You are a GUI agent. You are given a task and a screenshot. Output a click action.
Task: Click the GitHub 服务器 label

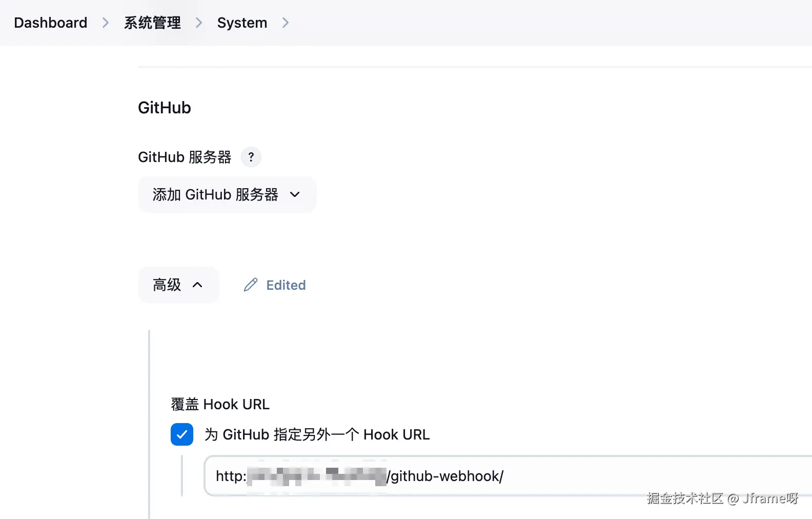tap(185, 157)
